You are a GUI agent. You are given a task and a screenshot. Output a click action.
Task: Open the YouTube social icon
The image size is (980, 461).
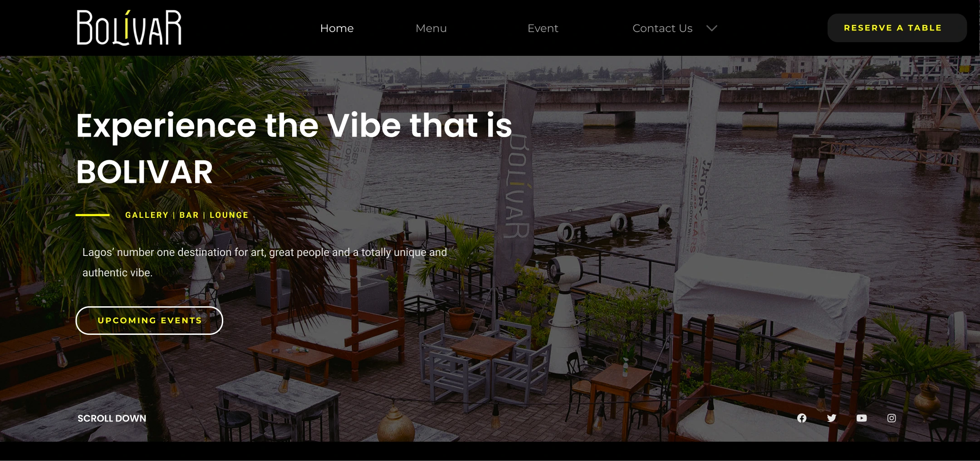point(862,418)
